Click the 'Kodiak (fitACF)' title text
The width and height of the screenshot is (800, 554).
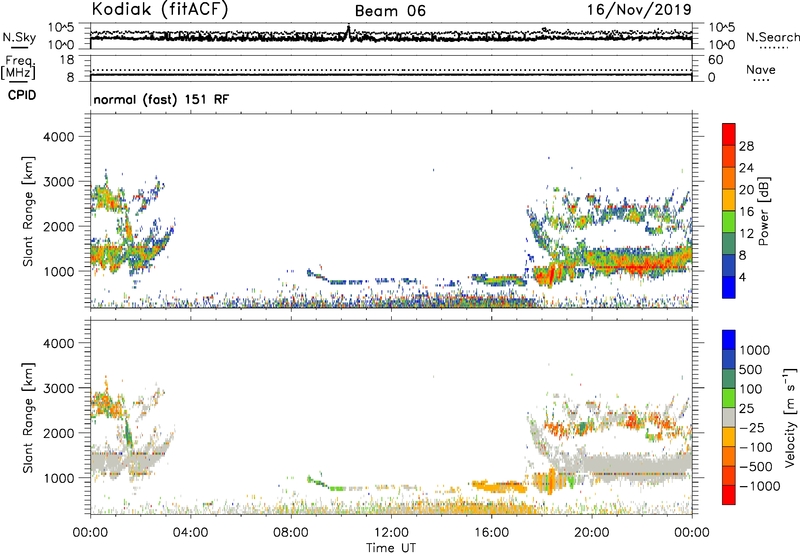pos(160,10)
